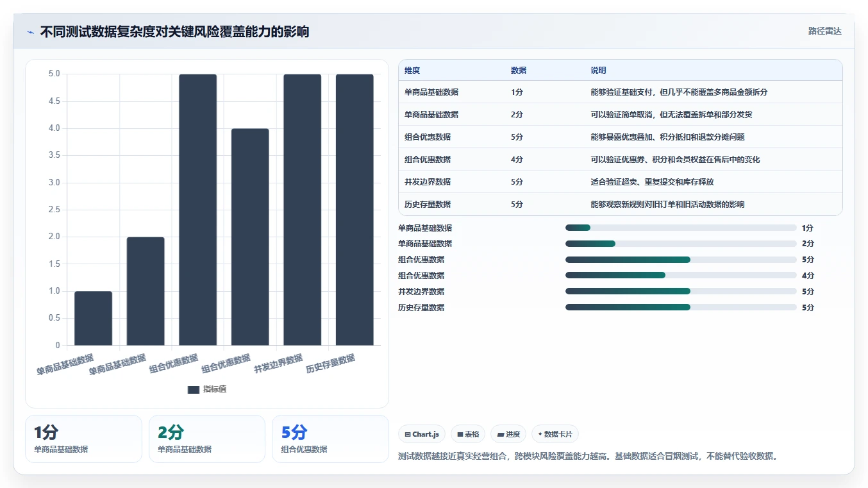Click the 路径雷达 label in the header

point(824,31)
